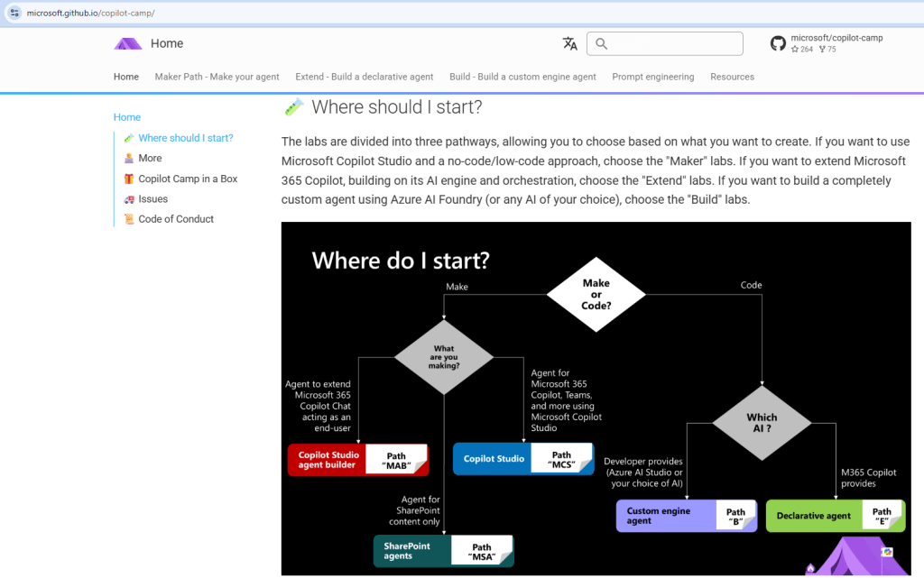924x578 pixels.
Task: Click the purple Copilot Camp logo
Action: pos(128,43)
